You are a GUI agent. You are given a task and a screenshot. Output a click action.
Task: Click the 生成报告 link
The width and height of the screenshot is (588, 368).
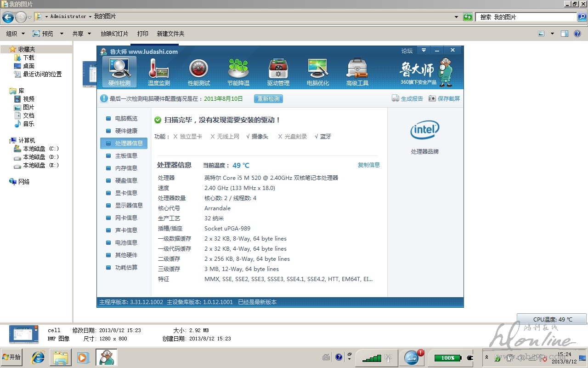[x=407, y=98]
